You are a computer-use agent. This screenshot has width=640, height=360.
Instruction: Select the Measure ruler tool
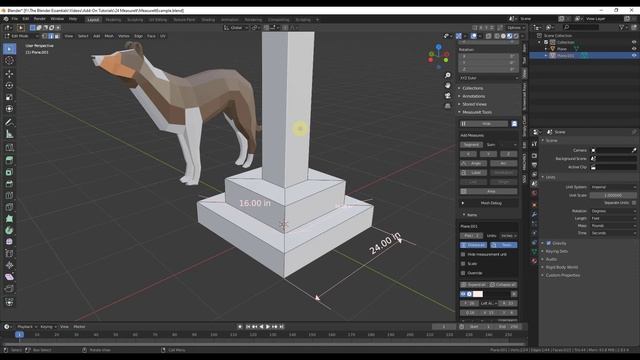pos(9,134)
